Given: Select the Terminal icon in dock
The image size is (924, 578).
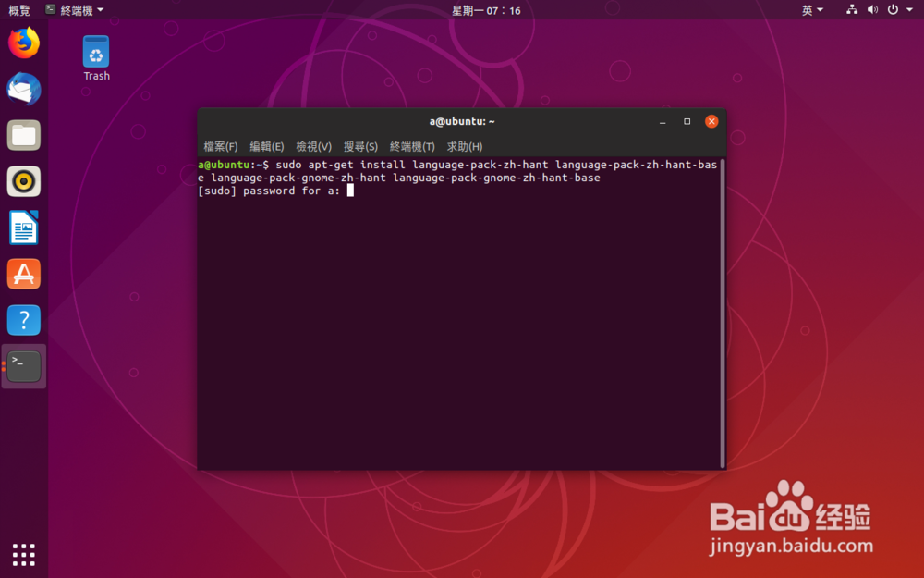Looking at the screenshot, I should point(24,365).
